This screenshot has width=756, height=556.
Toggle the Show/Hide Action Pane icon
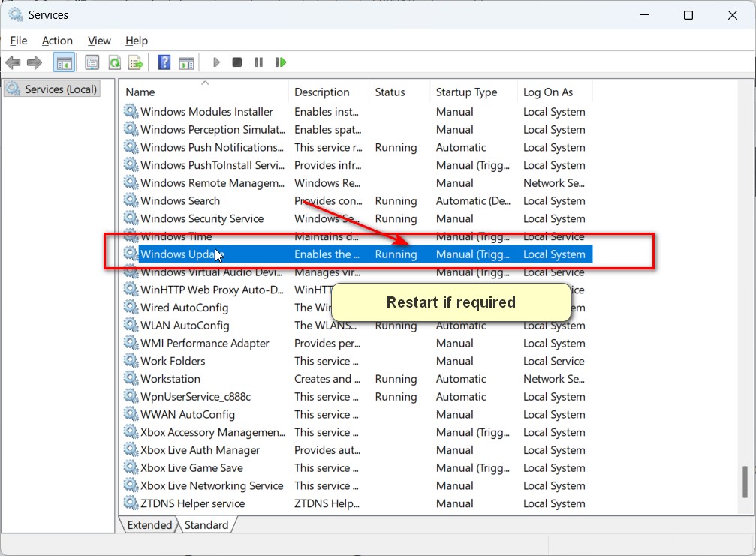pos(187,62)
